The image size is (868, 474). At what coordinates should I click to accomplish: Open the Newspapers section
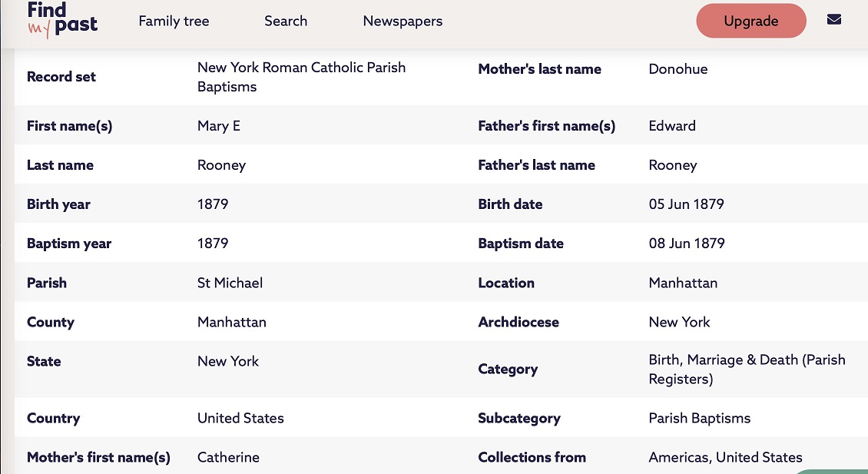tap(403, 22)
